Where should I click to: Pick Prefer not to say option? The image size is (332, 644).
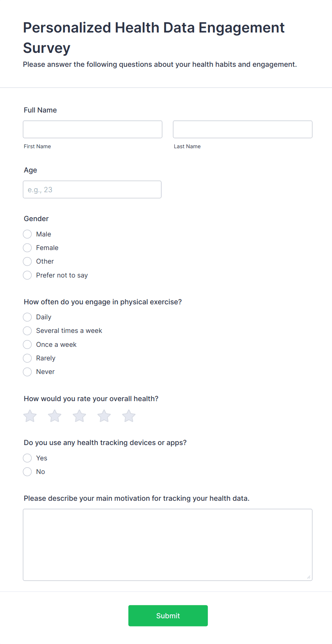pos(27,275)
